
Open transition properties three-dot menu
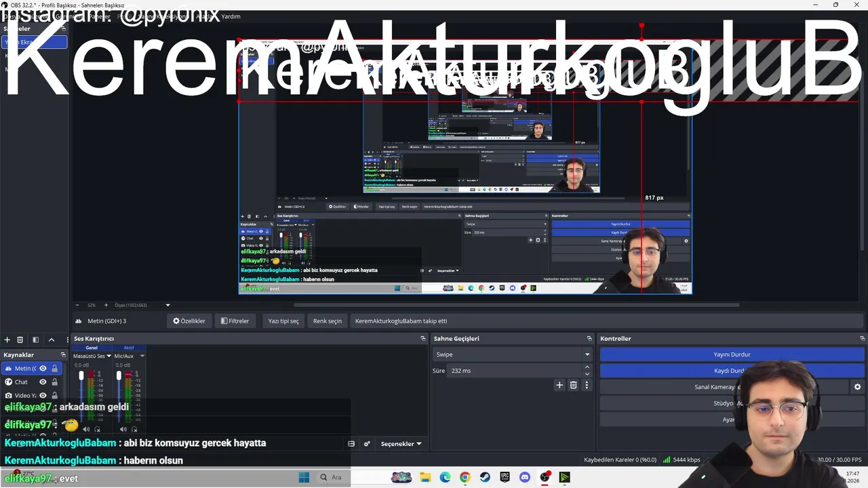click(587, 385)
